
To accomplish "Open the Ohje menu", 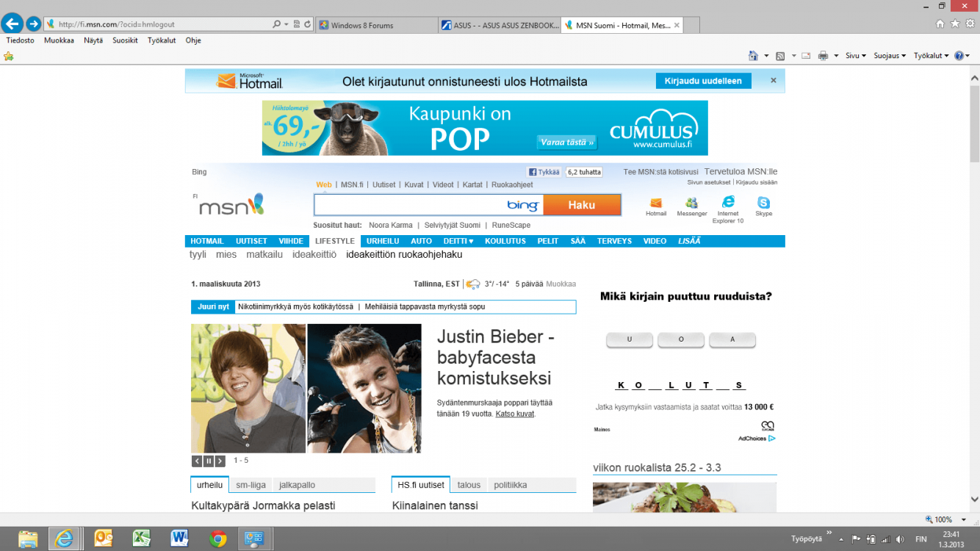I will coord(193,40).
